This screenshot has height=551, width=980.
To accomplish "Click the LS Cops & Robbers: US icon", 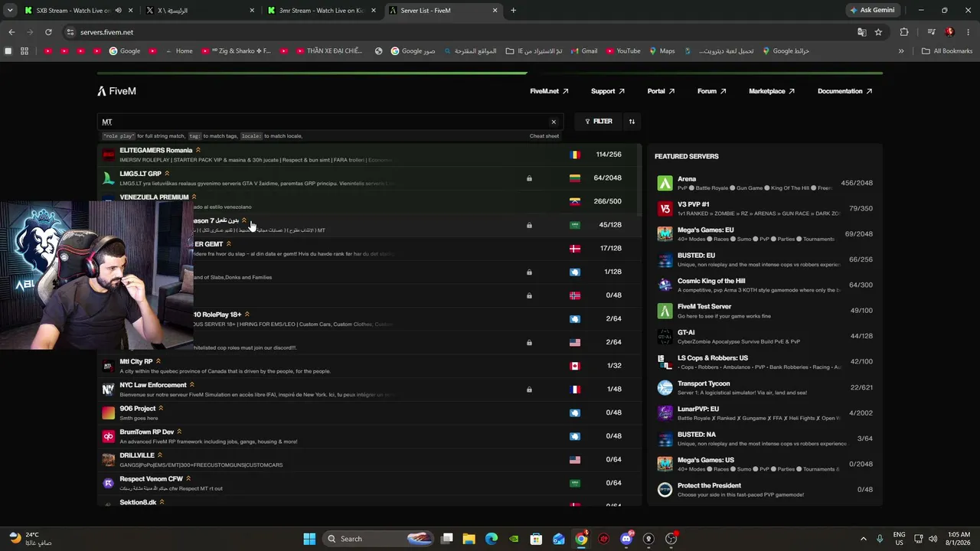I will tap(665, 361).
